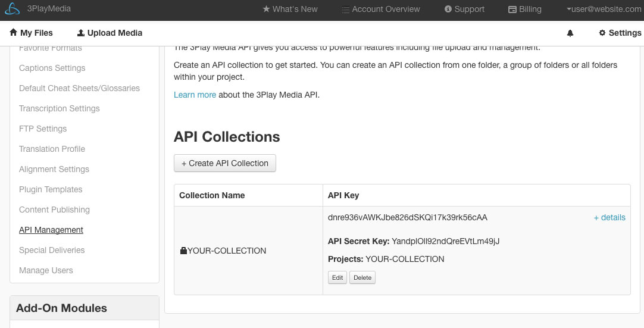Click the home icon beside My Files
Image resolution: width=644 pixels, height=328 pixels.
pyautogui.click(x=13, y=33)
